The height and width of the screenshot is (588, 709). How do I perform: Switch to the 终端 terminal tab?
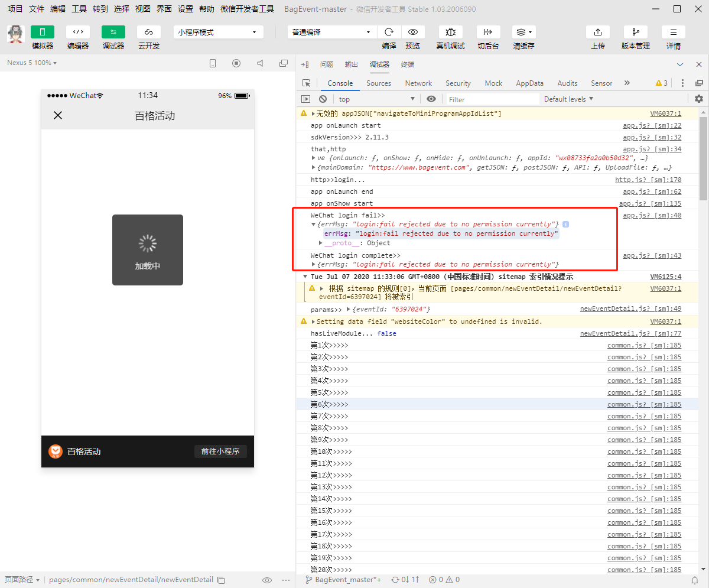[408, 64]
